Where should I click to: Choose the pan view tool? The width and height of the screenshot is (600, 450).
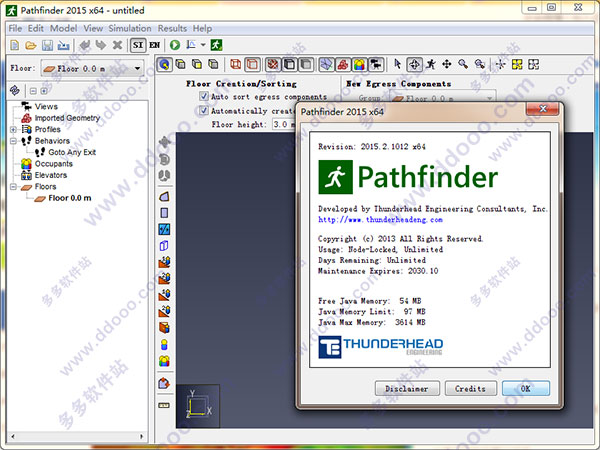447,64
